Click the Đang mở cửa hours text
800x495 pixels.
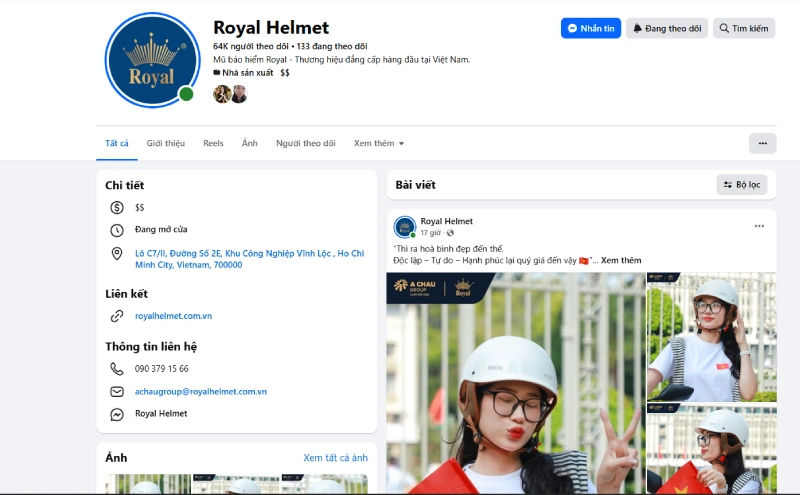click(161, 230)
